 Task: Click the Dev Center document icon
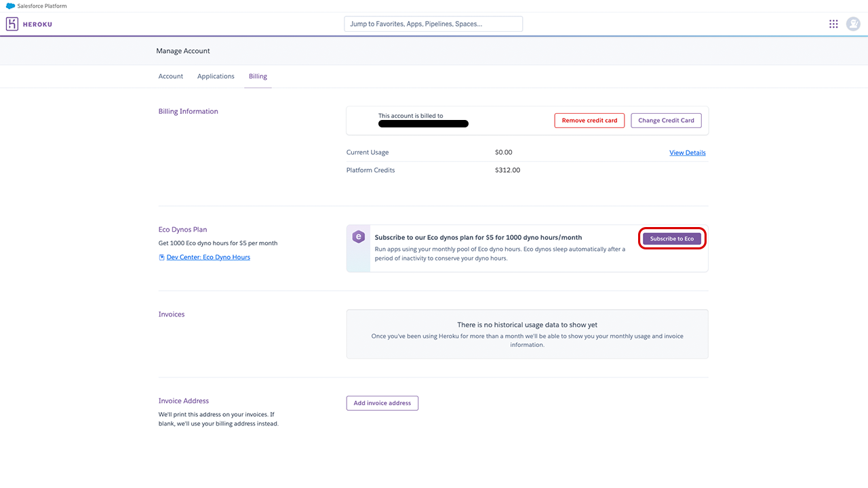pos(161,258)
